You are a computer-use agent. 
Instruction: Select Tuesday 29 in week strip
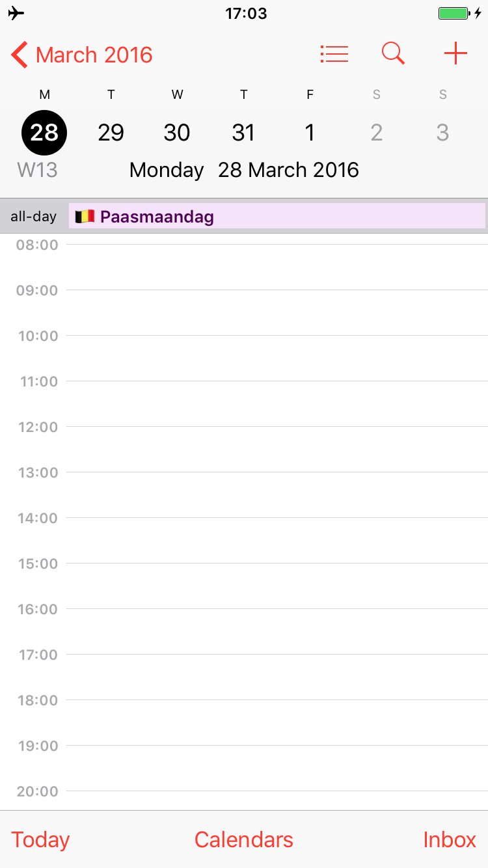tap(111, 133)
